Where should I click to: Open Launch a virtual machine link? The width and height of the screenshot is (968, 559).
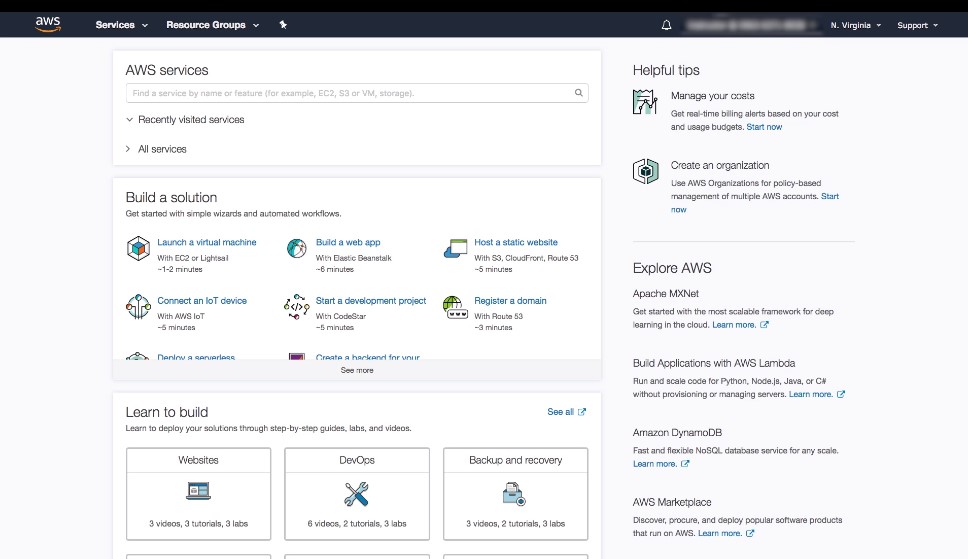(x=207, y=242)
